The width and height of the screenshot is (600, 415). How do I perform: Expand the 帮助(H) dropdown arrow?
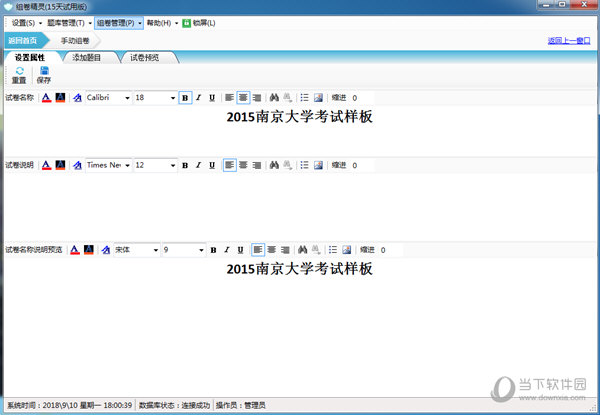coord(176,23)
